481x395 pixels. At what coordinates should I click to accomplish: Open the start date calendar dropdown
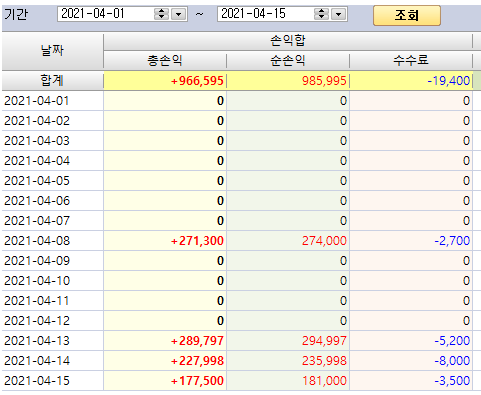click(x=179, y=14)
